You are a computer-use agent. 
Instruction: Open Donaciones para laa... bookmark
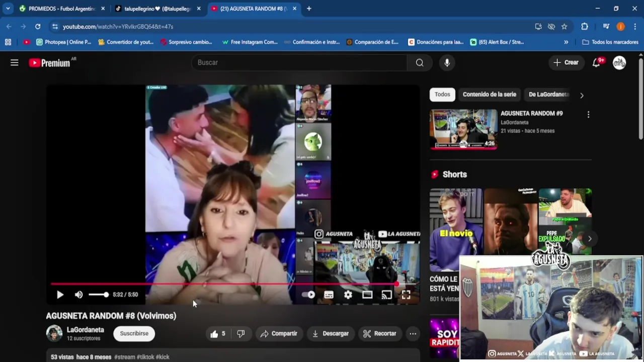(x=436, y=42)
